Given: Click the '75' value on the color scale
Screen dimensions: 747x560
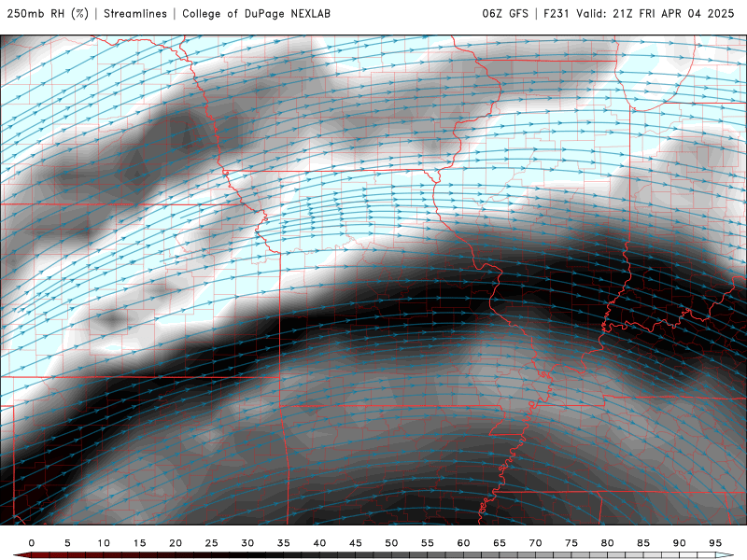Looking at the screenshot, I should [x=571, y=543].
